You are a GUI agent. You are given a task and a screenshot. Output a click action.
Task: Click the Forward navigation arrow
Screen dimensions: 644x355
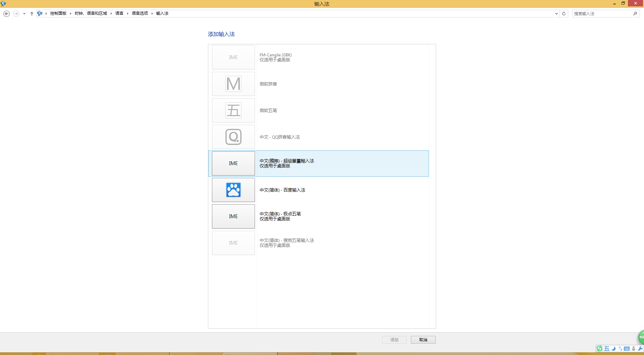(x=16, y=14)
